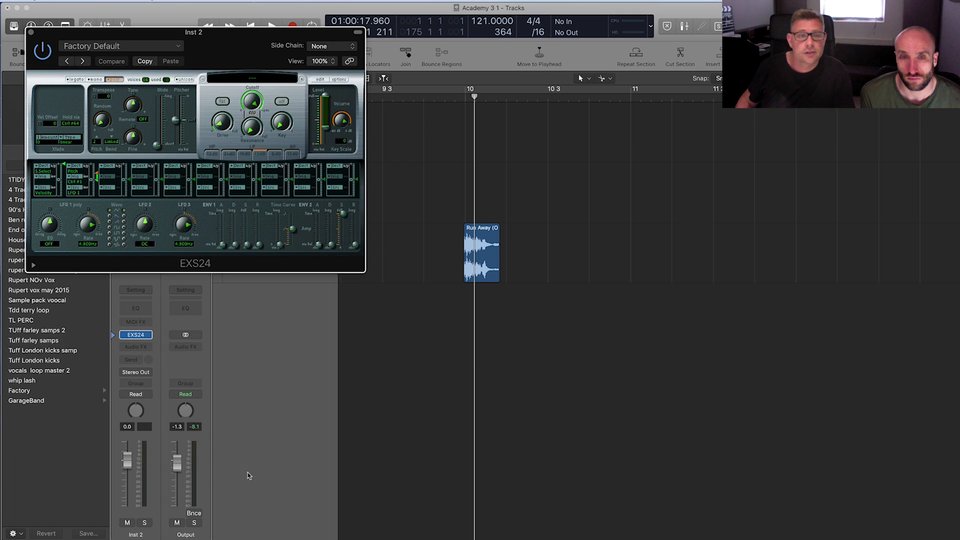Image resolution: width=960 pixels, height=540 pixels.
Task: Select 'Sample pack voocal' in library
Action: click(x=37, y=300)
